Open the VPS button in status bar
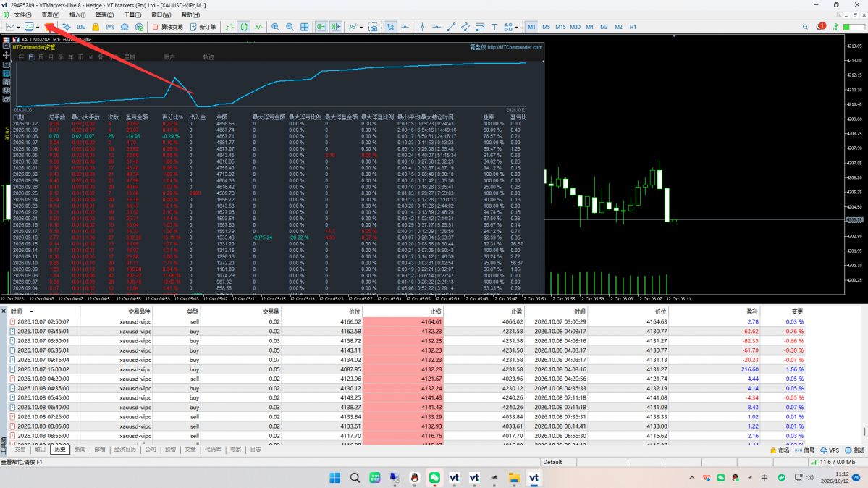868x488 pixels. (x=830, y=450)
